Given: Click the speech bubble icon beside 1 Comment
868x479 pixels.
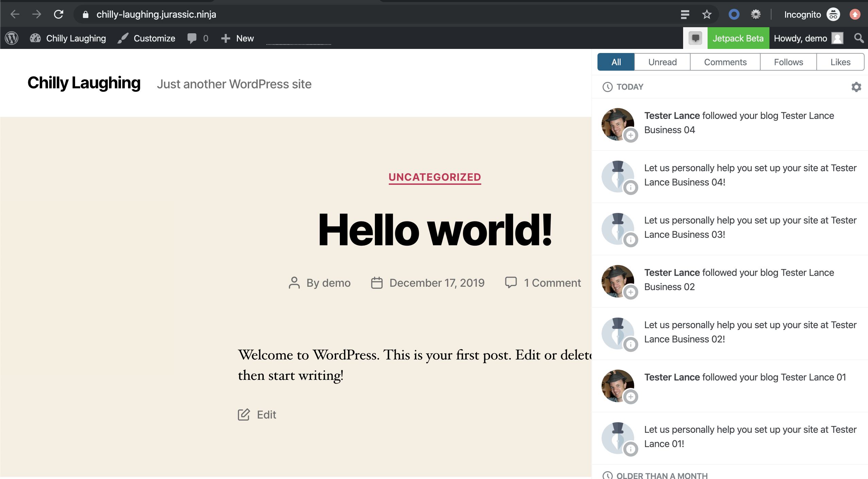Looking at the screenshot, I should [511, 282].
